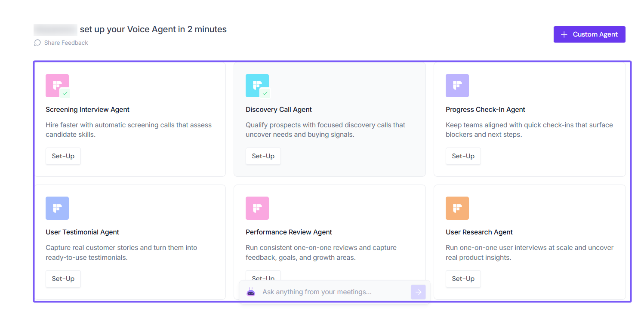This screenshot has width=644, height=311.
Task: Click the green checkmark on Screening Interview icon
Action: point(65,93)
